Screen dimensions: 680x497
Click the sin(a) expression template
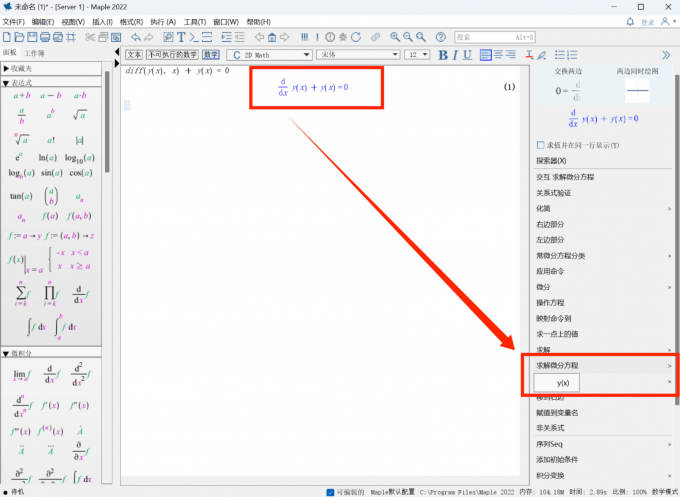pos(49,172)
